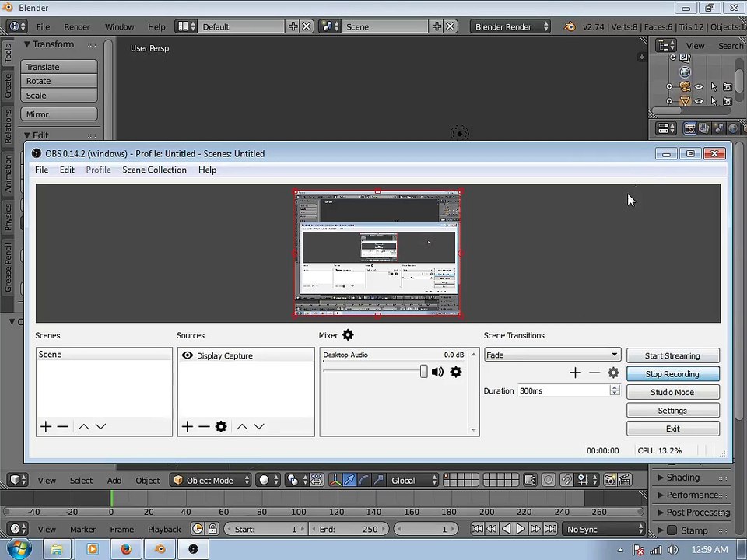Open OBS Settings button
The image size is (747, 560).
pos(672,411)
